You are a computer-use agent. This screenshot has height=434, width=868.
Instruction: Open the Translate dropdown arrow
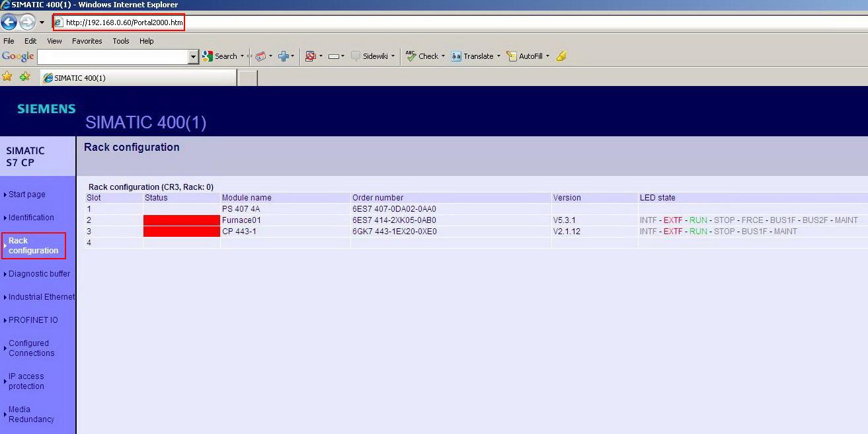coord(498,56)
